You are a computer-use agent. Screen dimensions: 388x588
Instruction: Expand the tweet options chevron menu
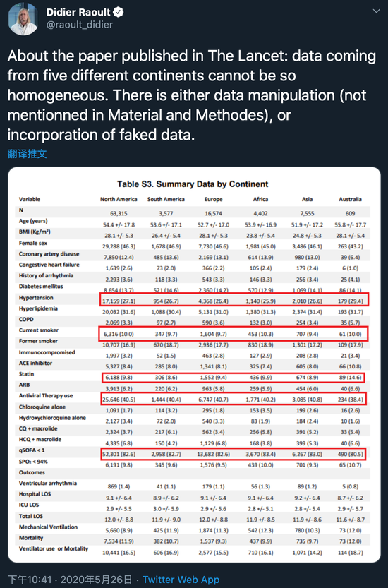(376, 11)
